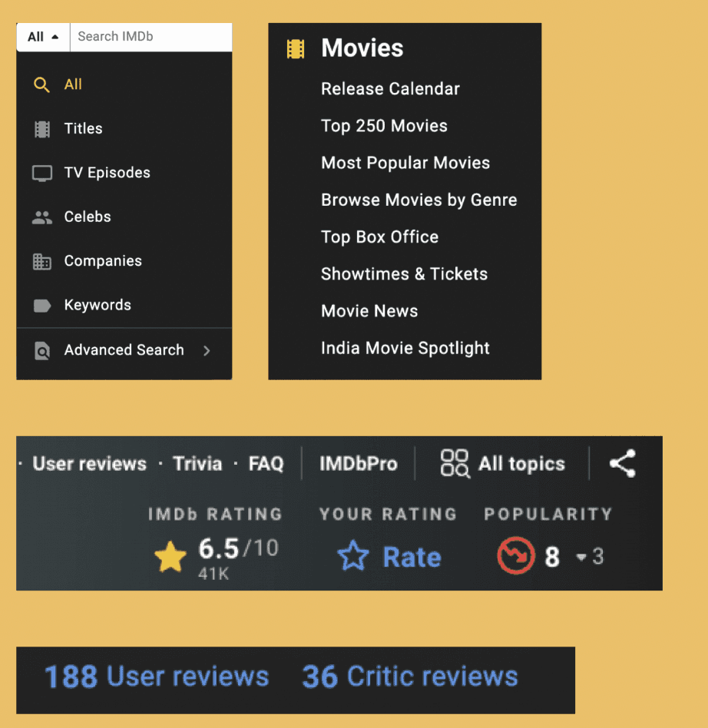
Task: Open Browse Movies by Genre
Action: (x=419, y=200)
